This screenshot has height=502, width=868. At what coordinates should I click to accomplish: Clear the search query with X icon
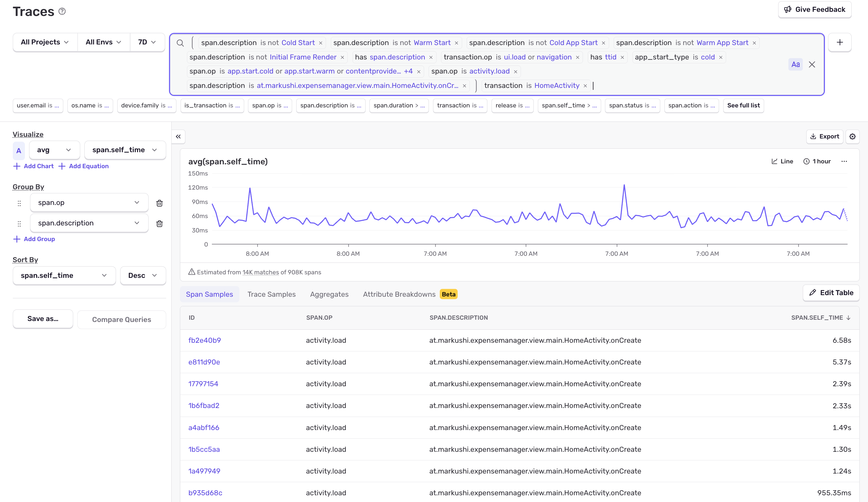tap(811, 65)
